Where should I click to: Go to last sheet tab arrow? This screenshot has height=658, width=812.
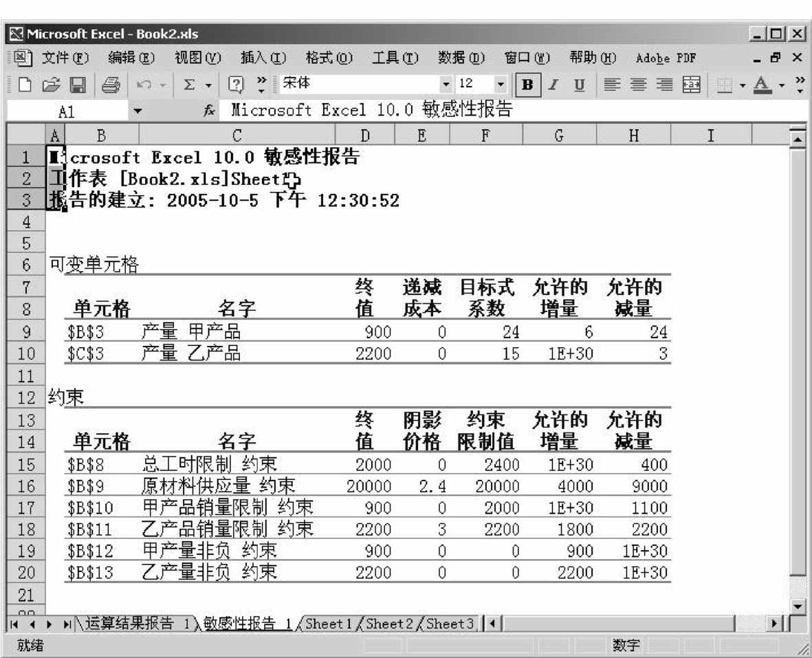[x=67, y=624]
